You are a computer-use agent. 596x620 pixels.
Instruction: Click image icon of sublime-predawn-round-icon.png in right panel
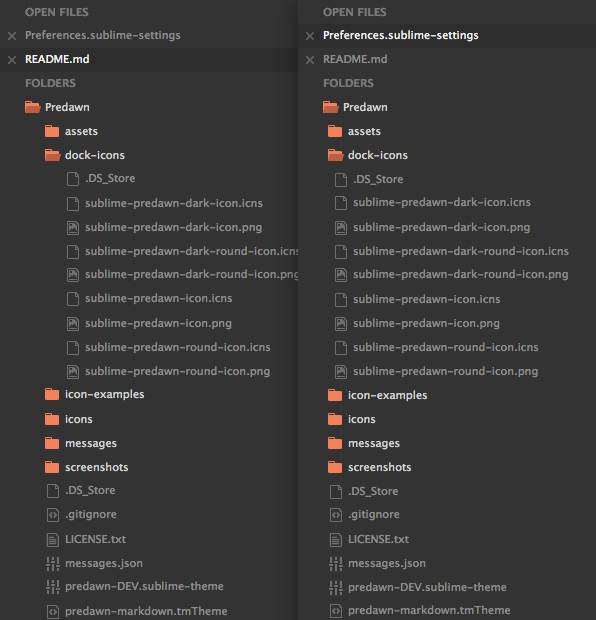click(341, 372)
